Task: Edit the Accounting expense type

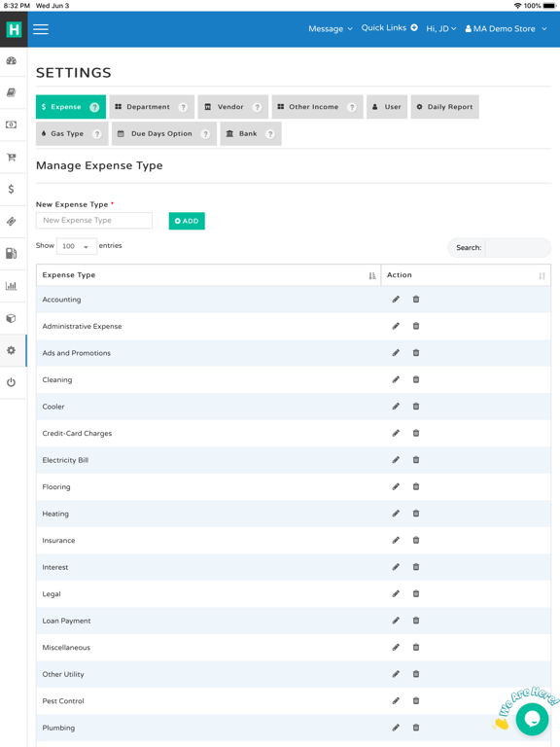Action: [396, 300]
